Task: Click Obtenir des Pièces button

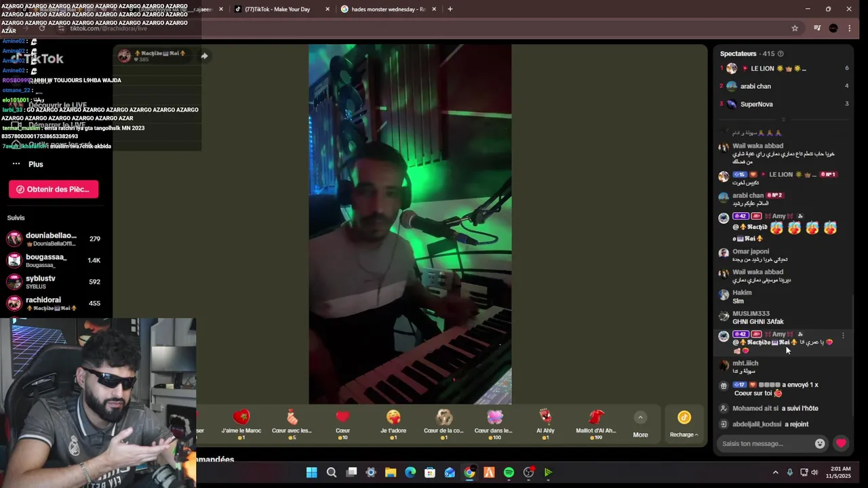Action: click(x=54, y=189)
